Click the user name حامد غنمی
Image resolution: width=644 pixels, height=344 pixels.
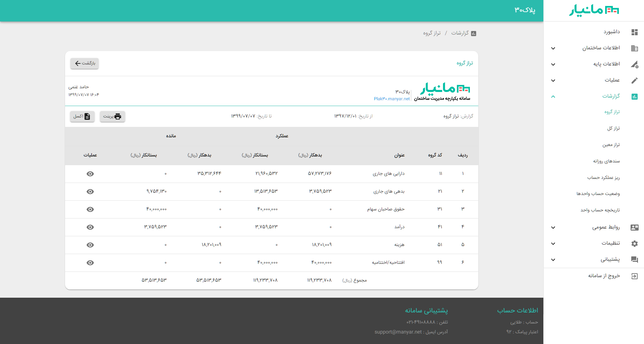[79, 87]
